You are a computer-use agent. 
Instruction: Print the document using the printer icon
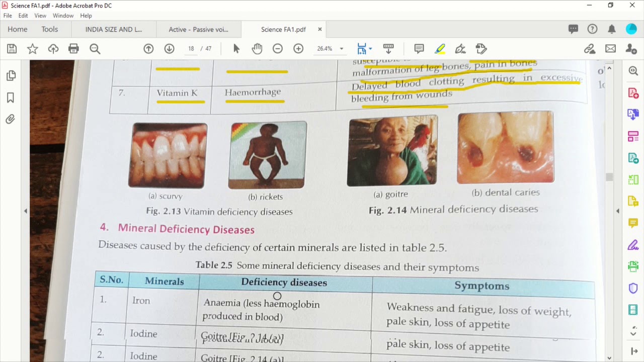click(x=73, y=49)
